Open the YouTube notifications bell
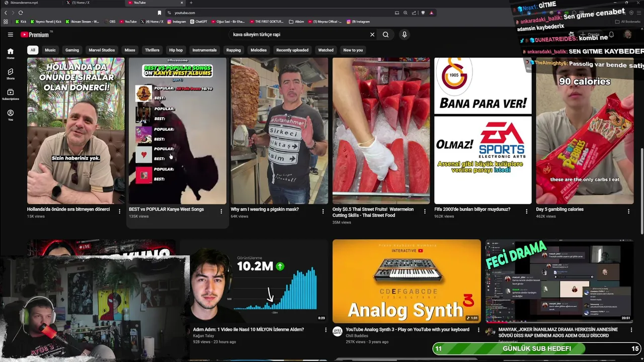 [611, 35]
